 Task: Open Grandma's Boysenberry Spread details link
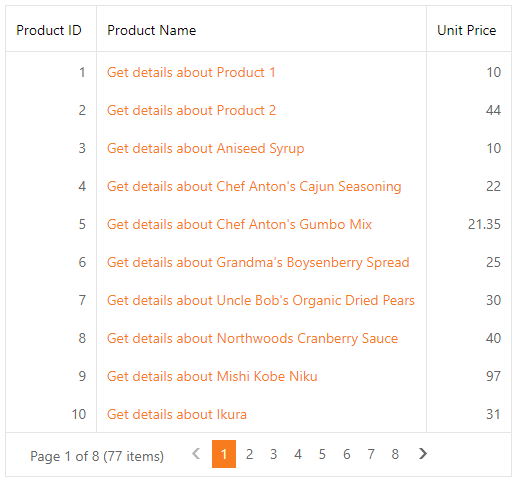258,263
